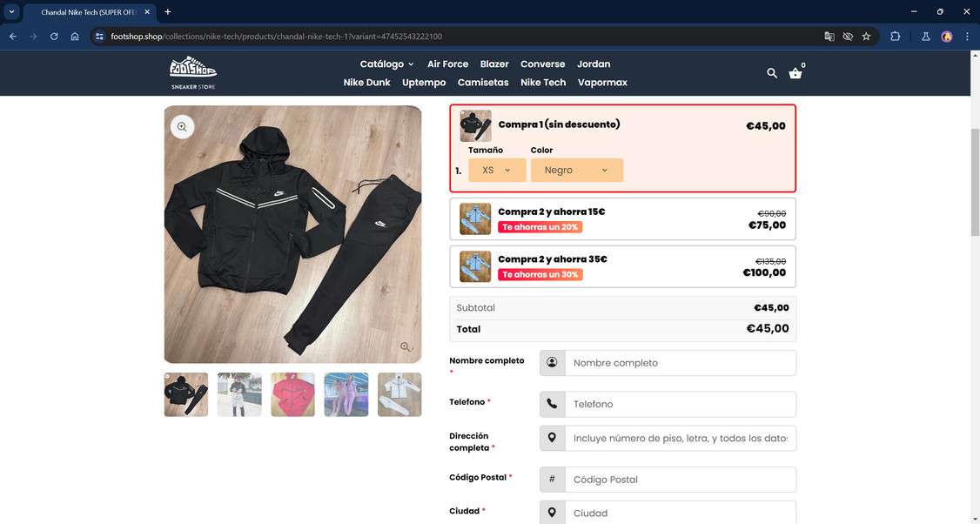Open a new browser tab
The width and height of the screenshot is (980, 524).
(x=167, y=12)
